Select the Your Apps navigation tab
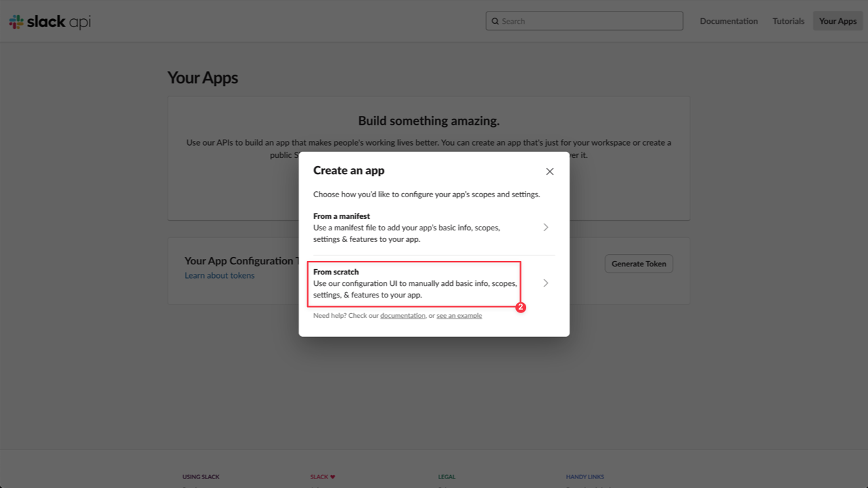 tap(837, 21)
